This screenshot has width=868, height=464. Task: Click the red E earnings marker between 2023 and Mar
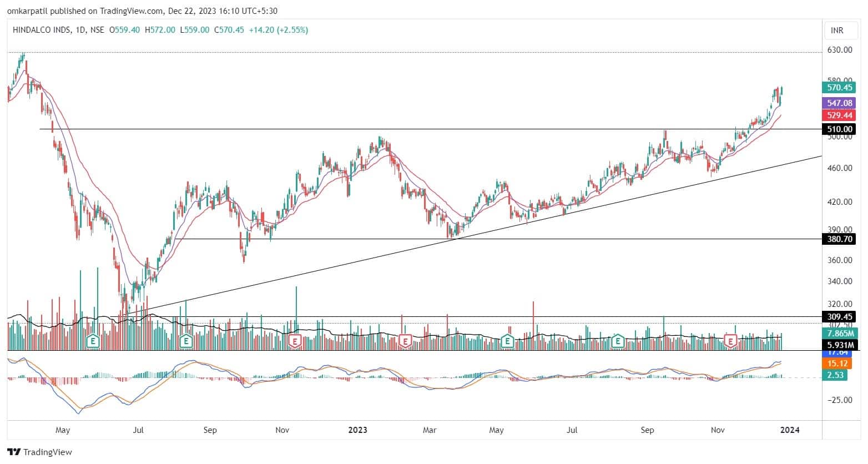(x=405, y=340)
